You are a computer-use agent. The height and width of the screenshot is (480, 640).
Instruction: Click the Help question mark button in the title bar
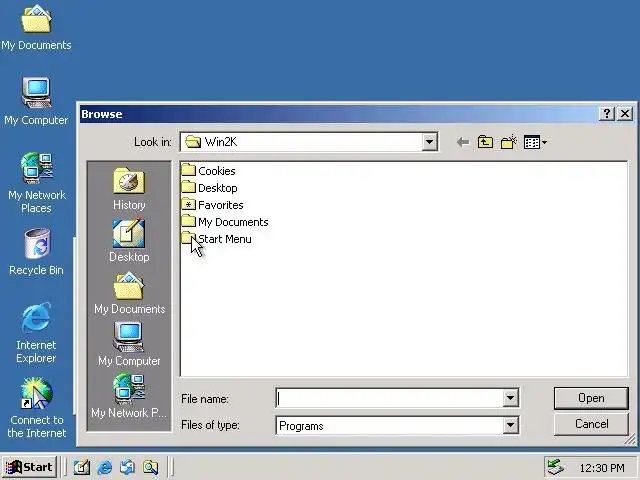coord(607,113)
